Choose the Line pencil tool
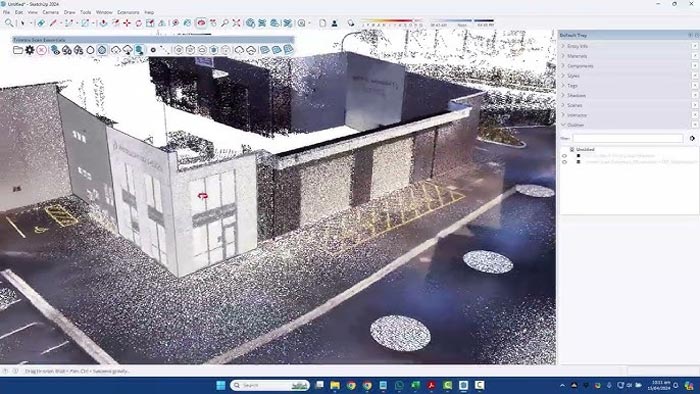The width and height of the screenshot is (700, 394). (54, 23)
